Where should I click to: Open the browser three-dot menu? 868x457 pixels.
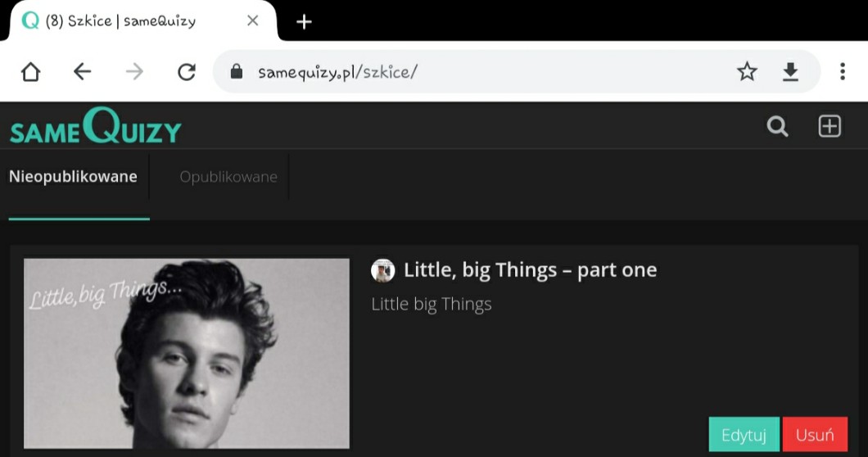[842, 72]
